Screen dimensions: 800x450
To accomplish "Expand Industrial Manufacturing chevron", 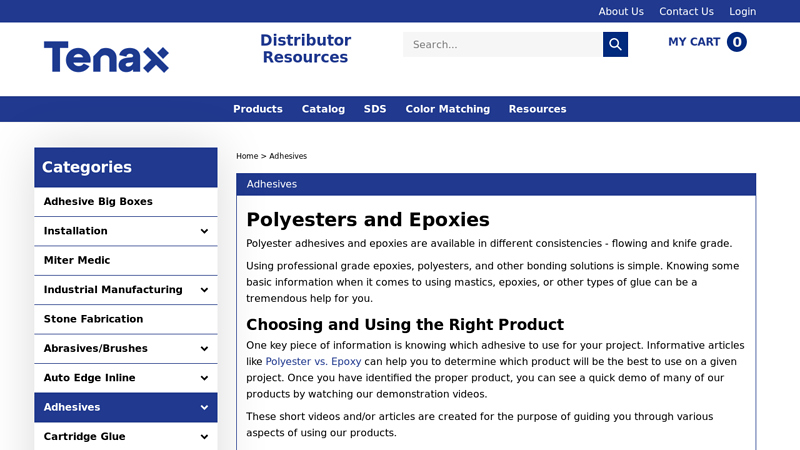I will [204, 290].
